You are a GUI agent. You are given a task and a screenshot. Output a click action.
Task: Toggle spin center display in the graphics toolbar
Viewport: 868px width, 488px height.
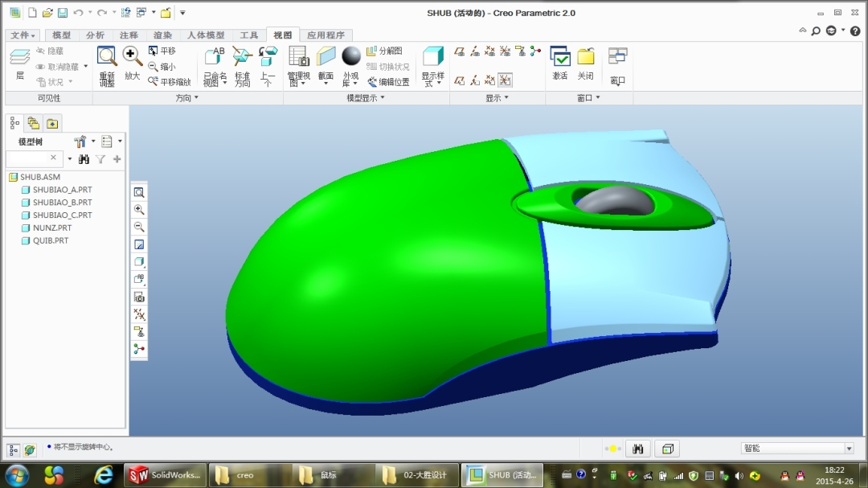139,349
